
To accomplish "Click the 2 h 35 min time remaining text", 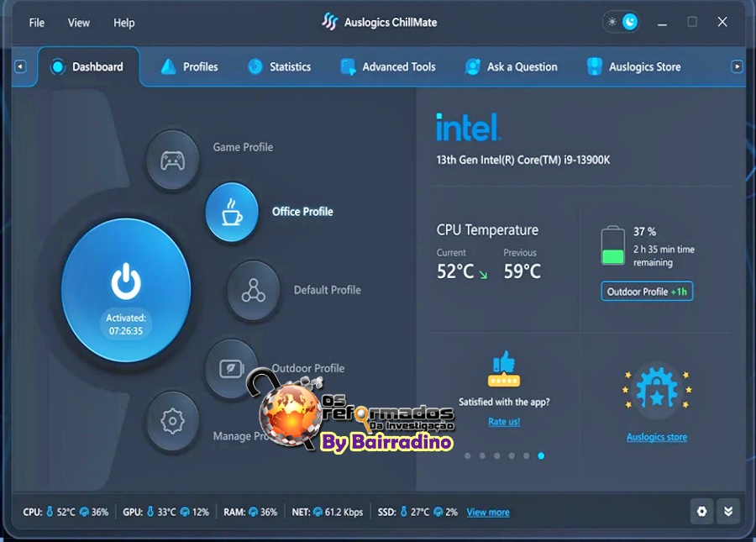I will (664, 256).
